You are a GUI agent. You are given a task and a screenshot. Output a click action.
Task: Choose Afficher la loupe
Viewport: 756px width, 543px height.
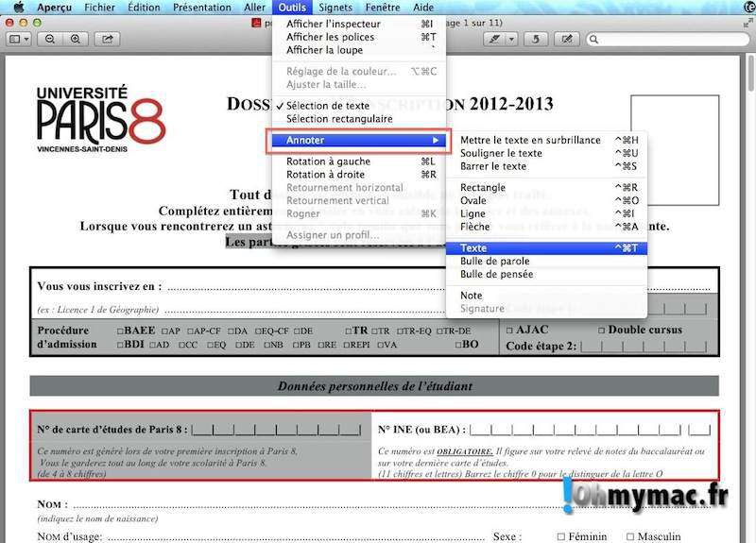359,50
